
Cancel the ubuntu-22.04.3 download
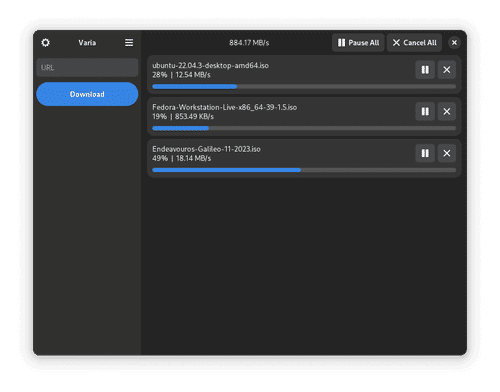click(447, 70)
